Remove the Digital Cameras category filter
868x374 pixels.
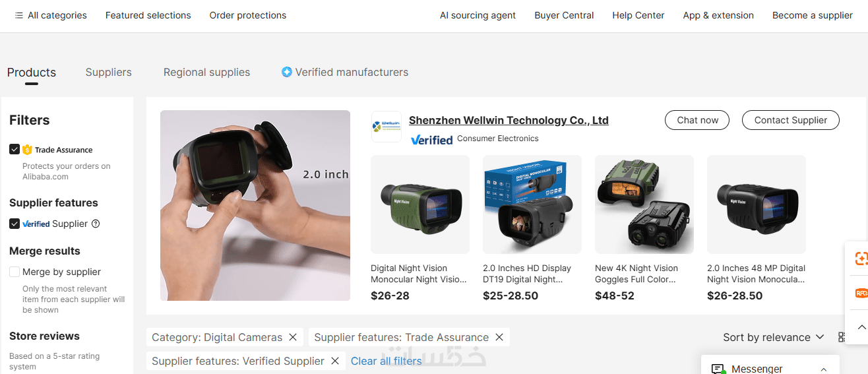coord(293,337)
